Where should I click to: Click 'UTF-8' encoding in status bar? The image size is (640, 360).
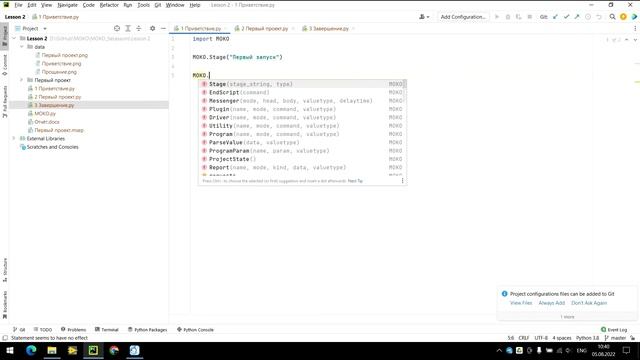click(x=541, y=338)
